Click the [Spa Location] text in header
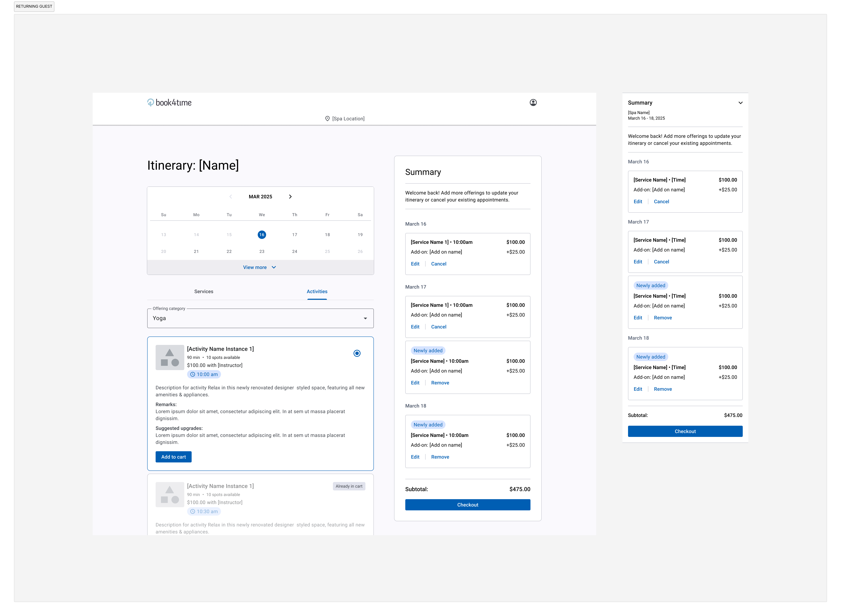Screen dimensions: 841x616 348,119
